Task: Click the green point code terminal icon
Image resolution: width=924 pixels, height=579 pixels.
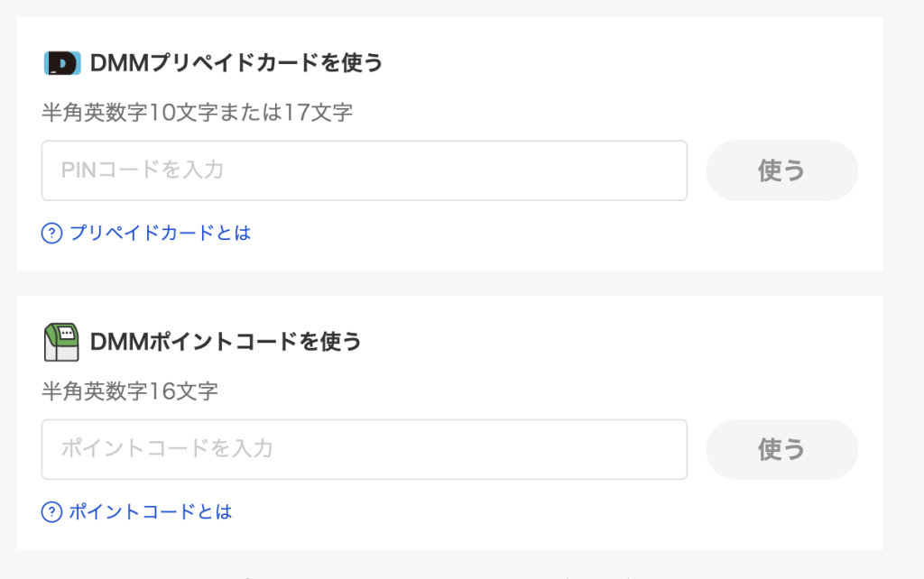Action: (x=61, y=342)
